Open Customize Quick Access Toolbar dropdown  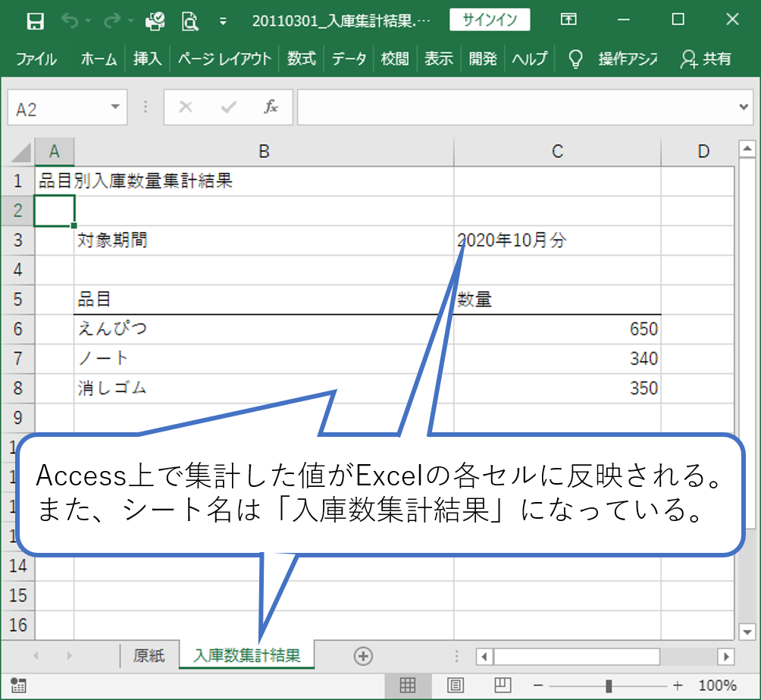[223, 21]
